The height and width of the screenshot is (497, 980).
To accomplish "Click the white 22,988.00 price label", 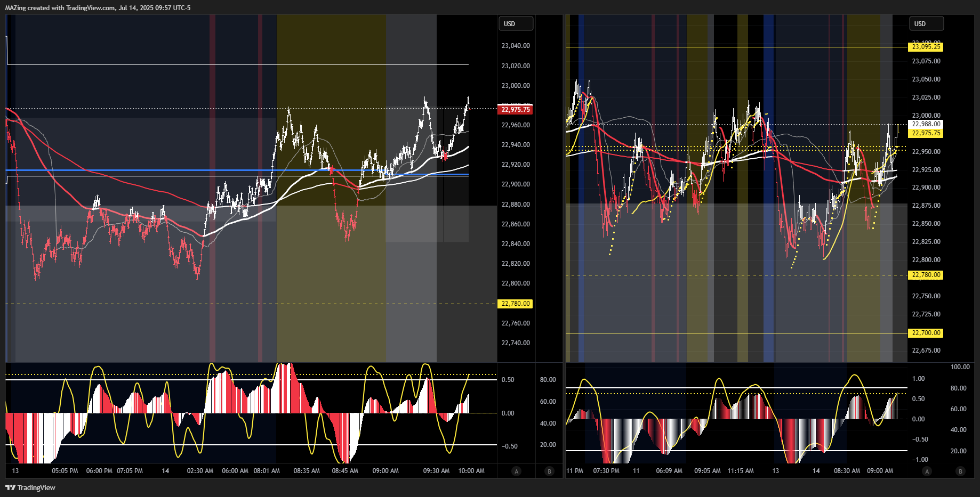I will click(926, 124).
